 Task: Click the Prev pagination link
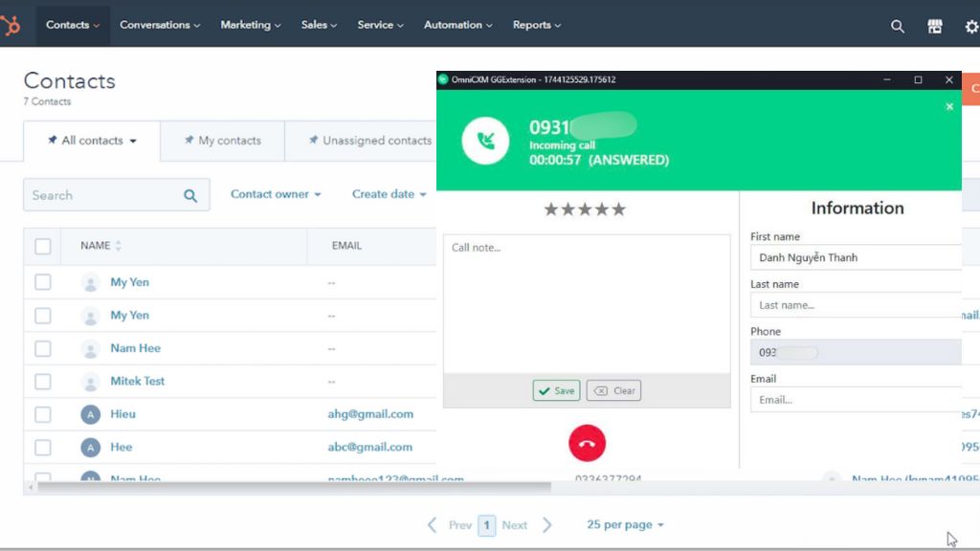460,525
